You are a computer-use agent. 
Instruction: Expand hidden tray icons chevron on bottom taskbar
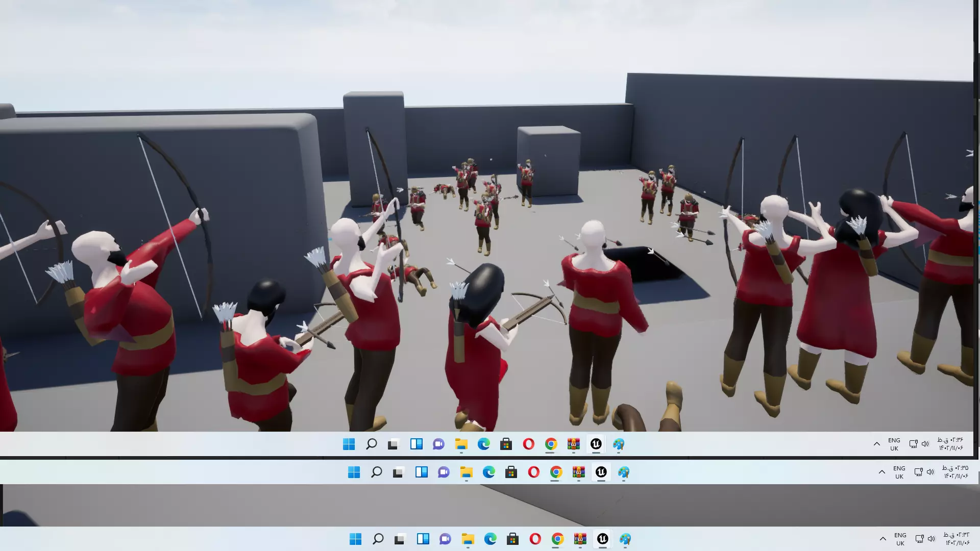point(883,539)
